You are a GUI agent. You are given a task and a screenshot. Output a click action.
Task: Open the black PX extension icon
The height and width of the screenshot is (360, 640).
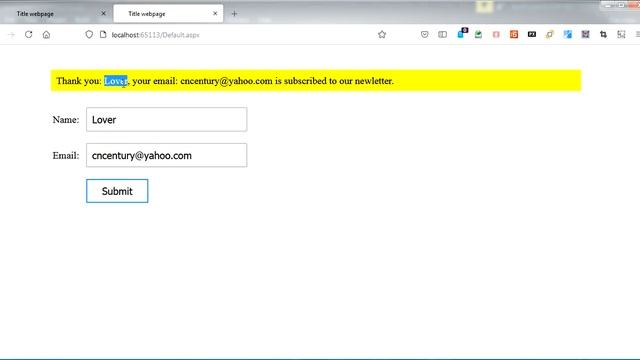click(532, 35)
